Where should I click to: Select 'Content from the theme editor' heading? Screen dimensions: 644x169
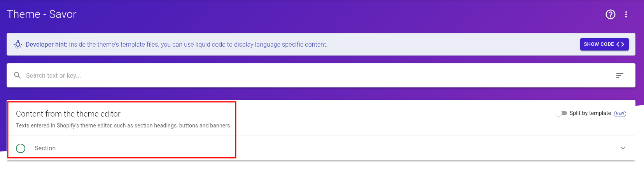pos(68,114)
